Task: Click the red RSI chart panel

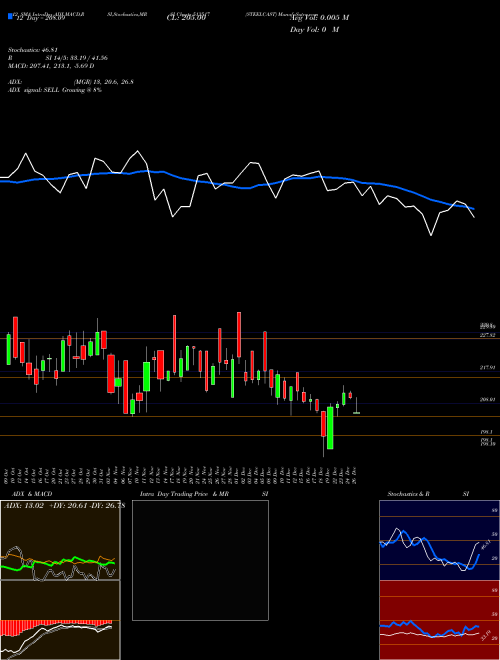Action: click(439, 620)
